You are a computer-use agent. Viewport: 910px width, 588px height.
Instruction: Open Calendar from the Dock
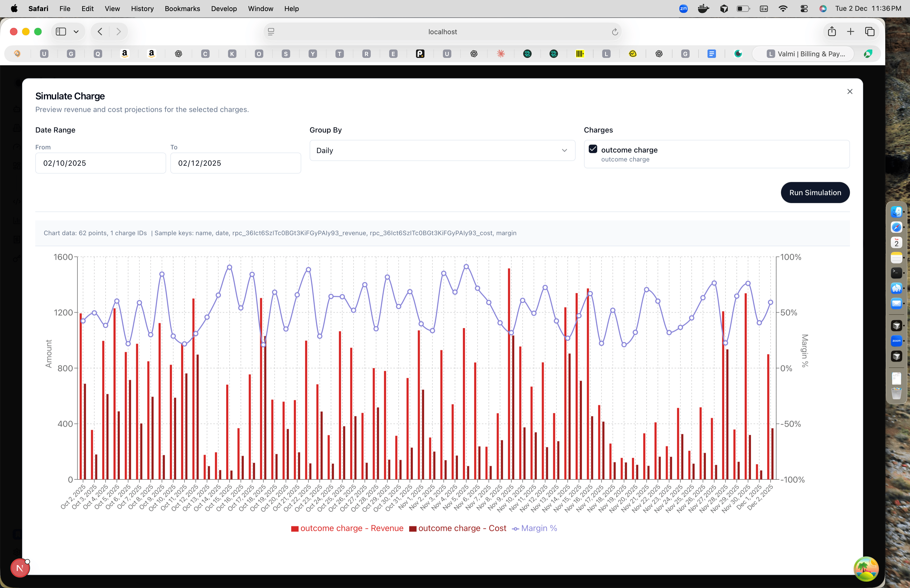[x=896, y=242]
